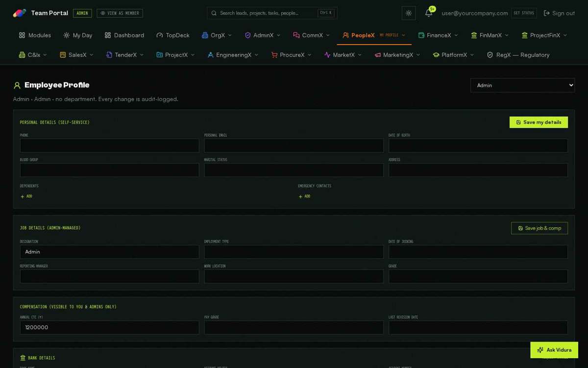Expand the SalesX menu chevron
Screen dimensions: 588x368
[x=92, y=55]
